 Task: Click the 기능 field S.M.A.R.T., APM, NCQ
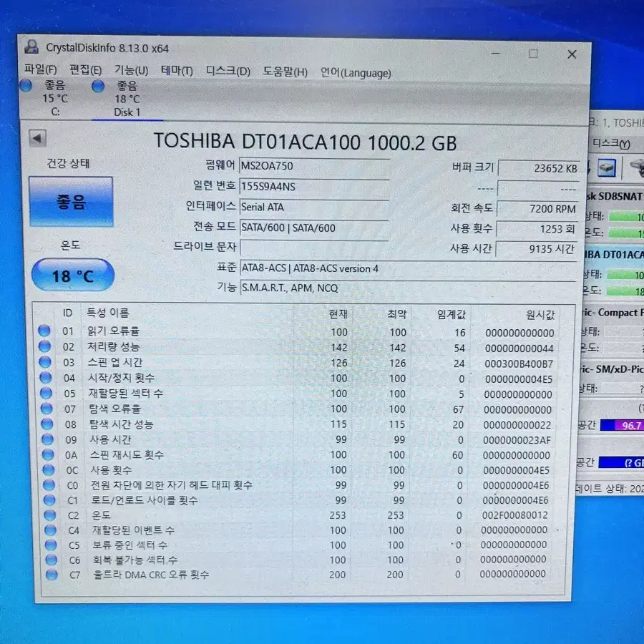tap(409, 288)
